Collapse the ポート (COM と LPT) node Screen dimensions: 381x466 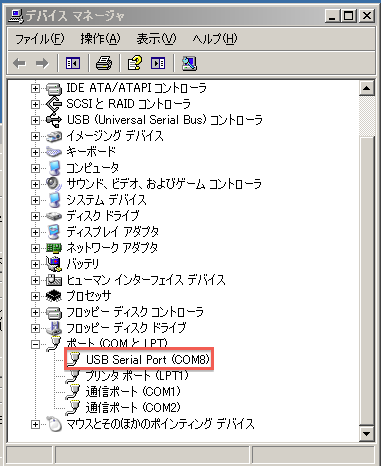pos(35,344)
